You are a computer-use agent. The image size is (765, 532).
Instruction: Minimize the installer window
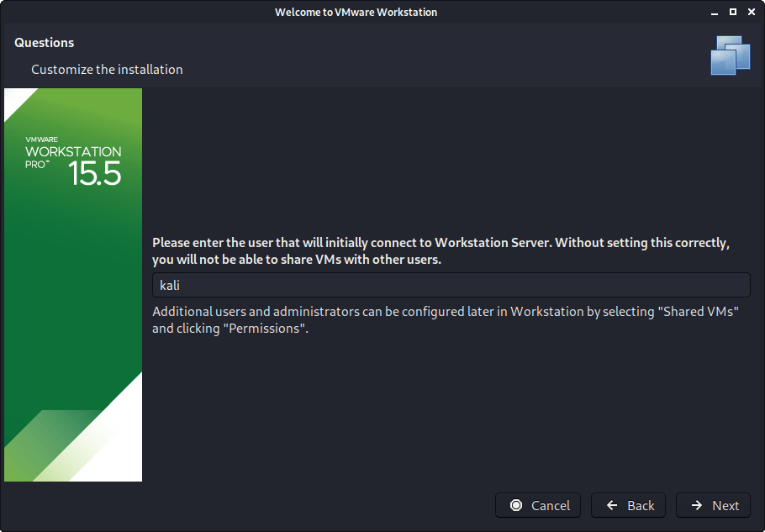(x=715, y=12)
